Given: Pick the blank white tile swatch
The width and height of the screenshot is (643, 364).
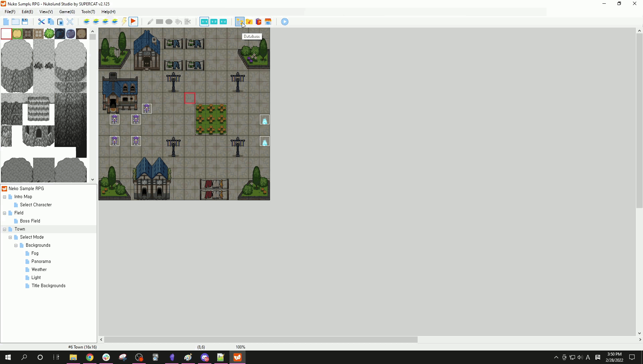Looking at the screenshot, I should [6, 34].
